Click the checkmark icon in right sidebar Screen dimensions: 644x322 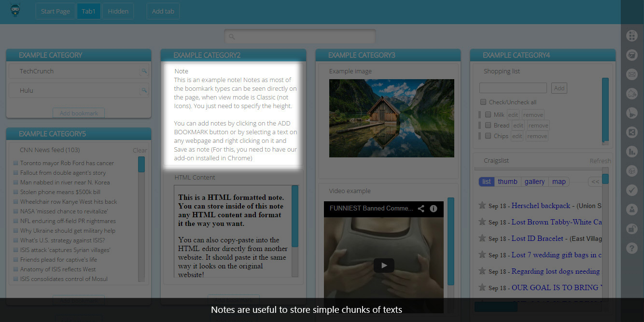coord(631,190)
